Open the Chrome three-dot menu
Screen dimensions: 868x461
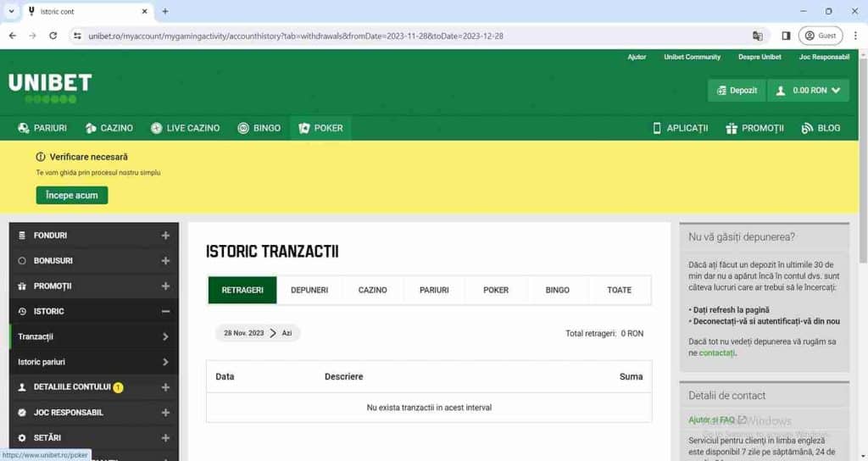(855, 36)
